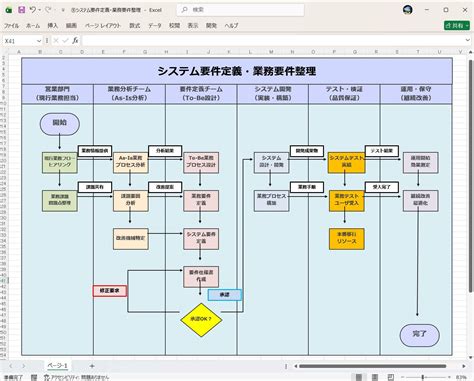Click the vertical scrollbar up arrow

(471, 52)
